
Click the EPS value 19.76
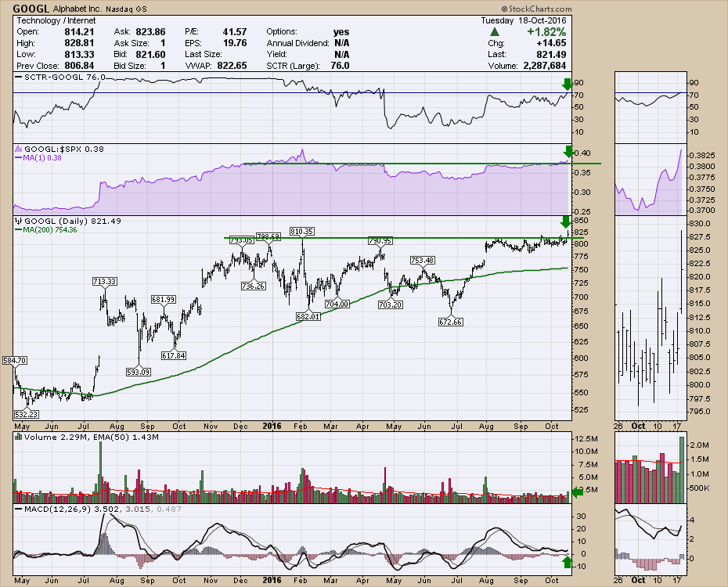(x=235, y=43)
